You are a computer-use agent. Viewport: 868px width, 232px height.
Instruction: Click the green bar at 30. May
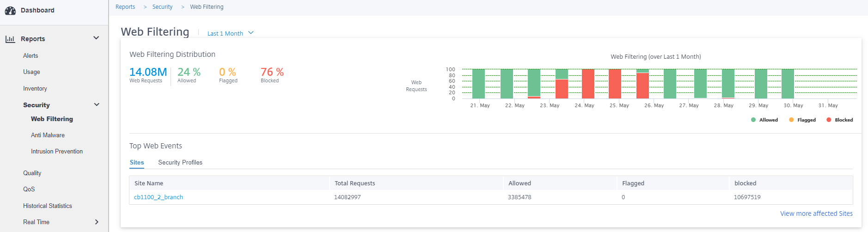[x=788, y=84]
